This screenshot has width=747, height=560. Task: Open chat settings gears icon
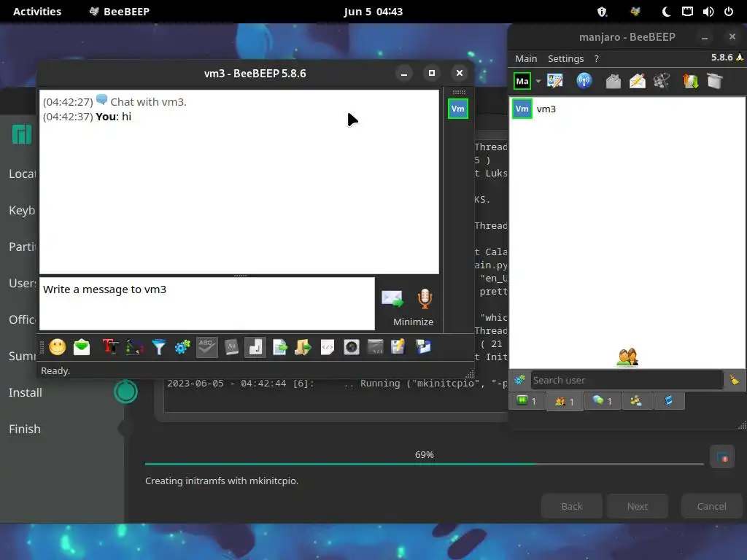[182, 347]
